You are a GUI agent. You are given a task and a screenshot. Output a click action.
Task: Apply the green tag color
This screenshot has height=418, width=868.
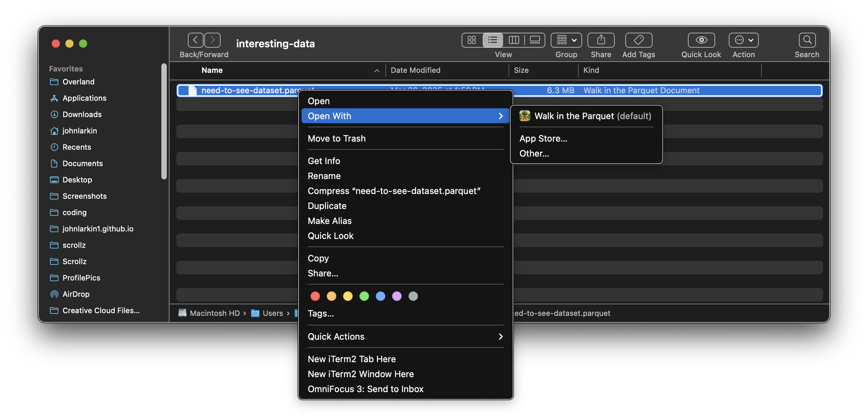[364, 296]
